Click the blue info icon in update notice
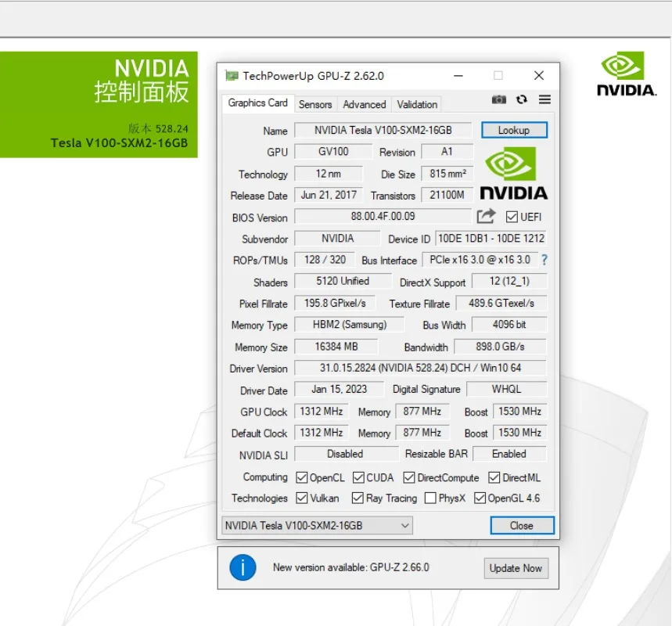Image resolution: width=672 pixels, height=626 pixels. point(243,567)
